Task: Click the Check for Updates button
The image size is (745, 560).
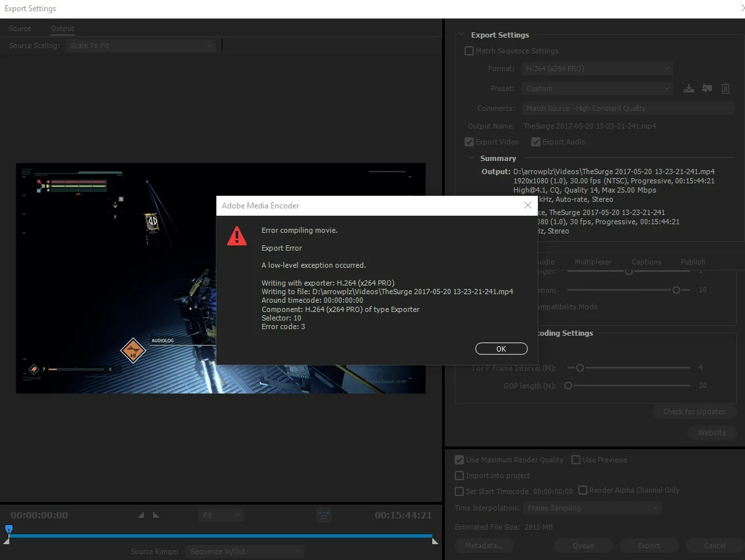Action: coord(694,412)
